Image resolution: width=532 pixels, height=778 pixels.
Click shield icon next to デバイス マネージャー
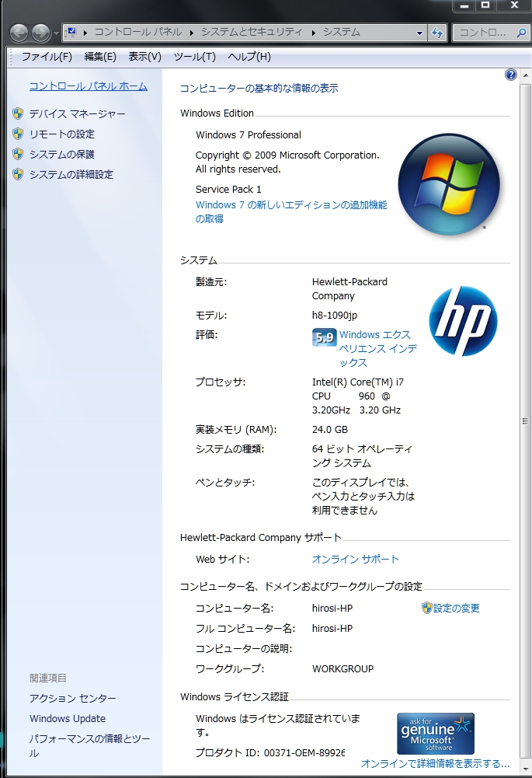[18, 113]
